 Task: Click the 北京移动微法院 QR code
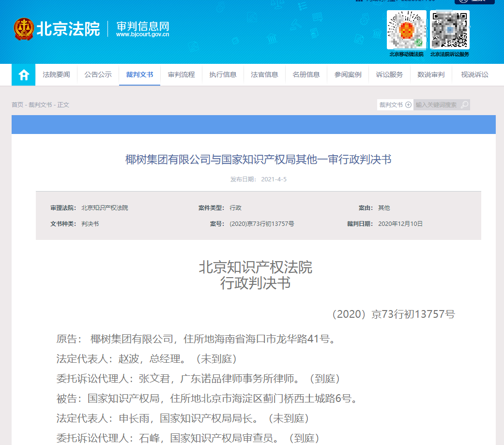pos(407,30)
